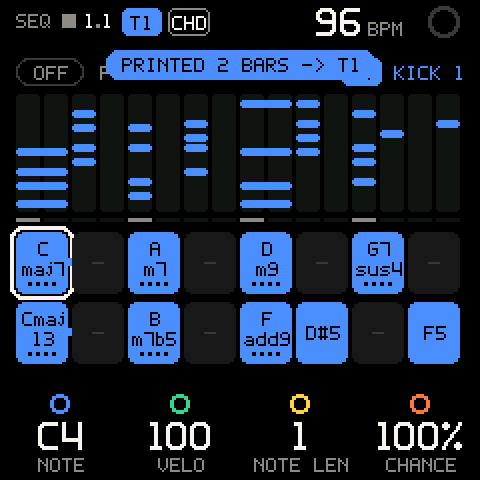Click the C4 note value
480x480 pixels.
coord(60,436)
